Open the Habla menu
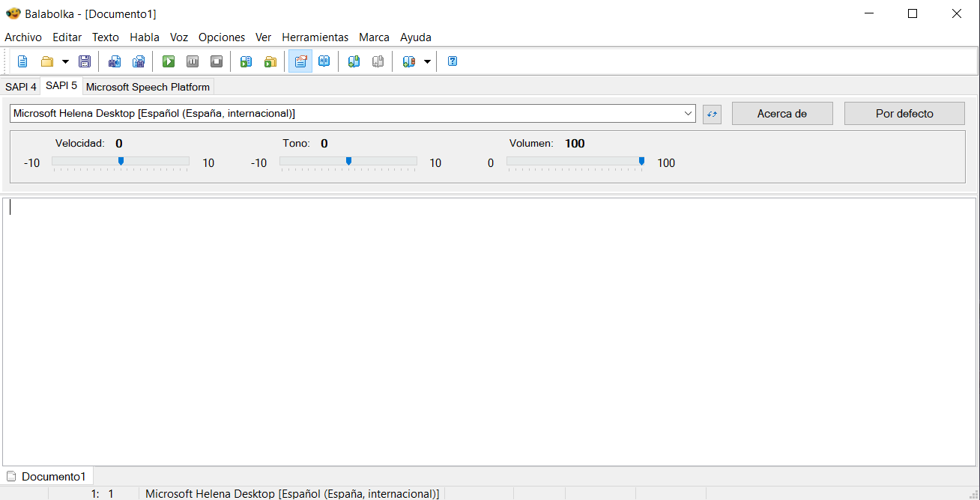Image resolution: width=980 pixels, height=500 pixels. point(145,37)
